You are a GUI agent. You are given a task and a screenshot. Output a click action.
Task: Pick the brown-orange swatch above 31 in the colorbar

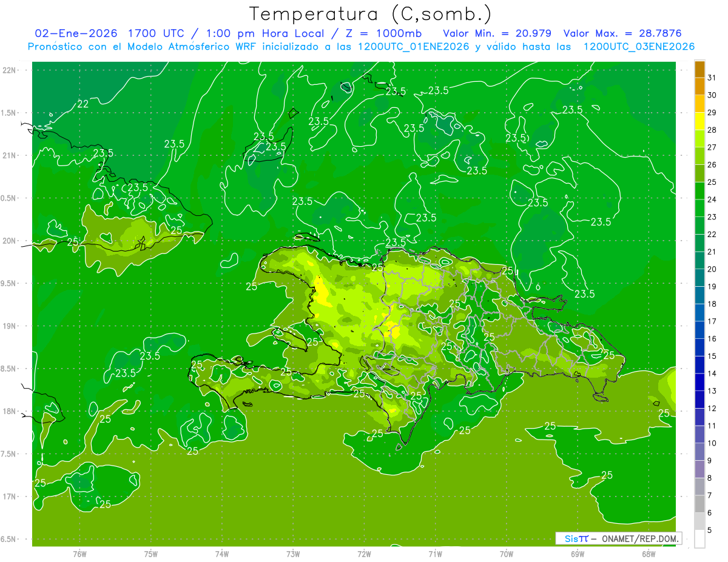[x=699, y=69]
